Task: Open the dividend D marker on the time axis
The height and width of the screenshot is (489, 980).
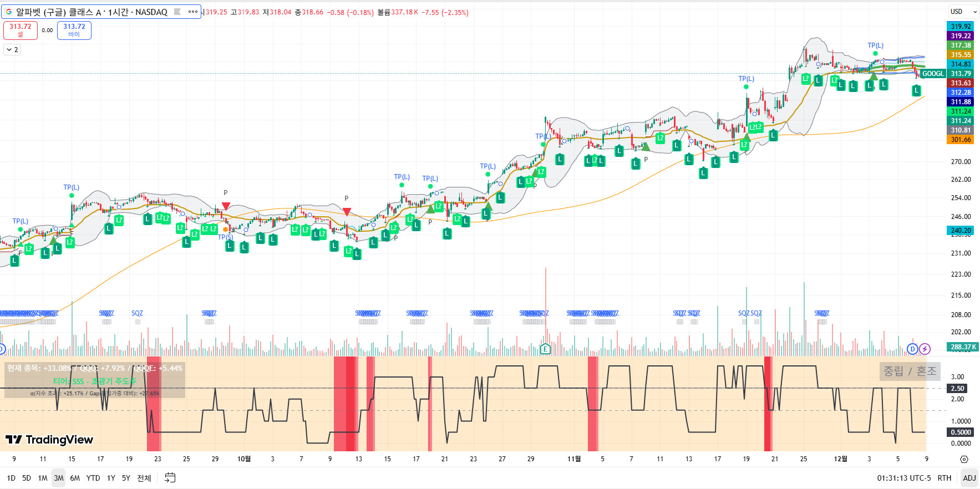Action: [912, 349]
